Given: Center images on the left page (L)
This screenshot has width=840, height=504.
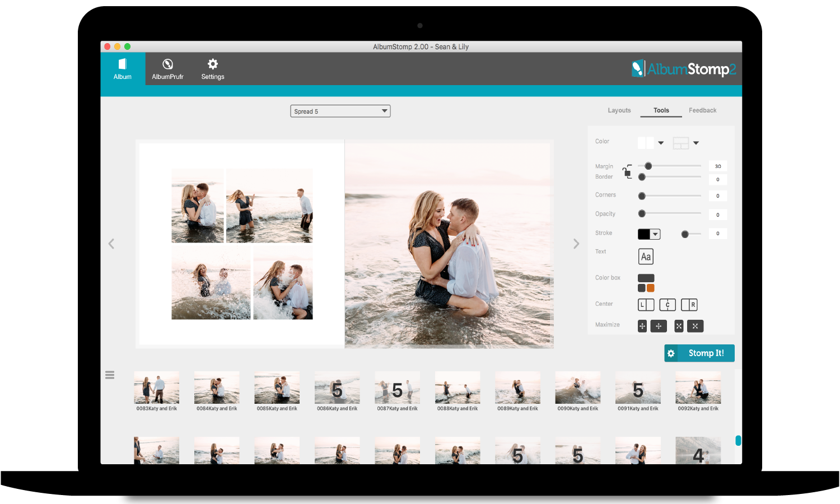Looking at the screenshot, I should pyautogui.click(x=646, y=305).
